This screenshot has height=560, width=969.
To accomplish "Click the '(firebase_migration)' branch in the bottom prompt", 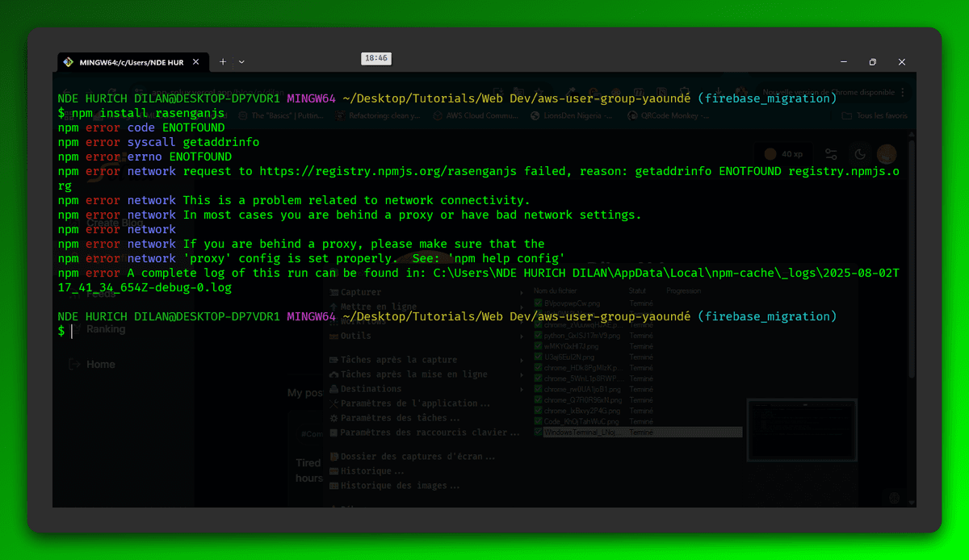I will point(766,316).
